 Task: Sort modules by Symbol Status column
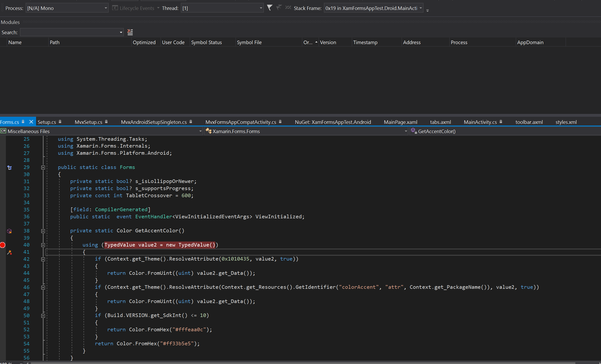[x=213, y=42]
